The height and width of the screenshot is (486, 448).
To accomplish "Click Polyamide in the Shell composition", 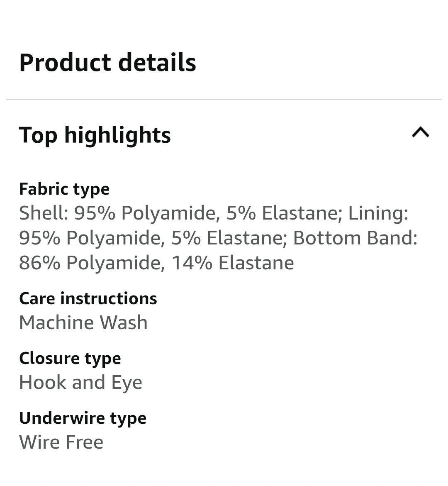I will [168, 213].
